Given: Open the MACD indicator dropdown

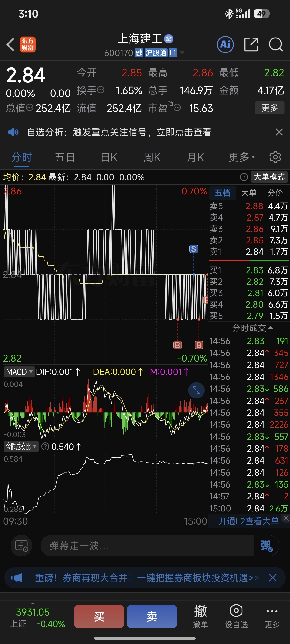Looking at the screenshot, I should [x=19, y=372].
